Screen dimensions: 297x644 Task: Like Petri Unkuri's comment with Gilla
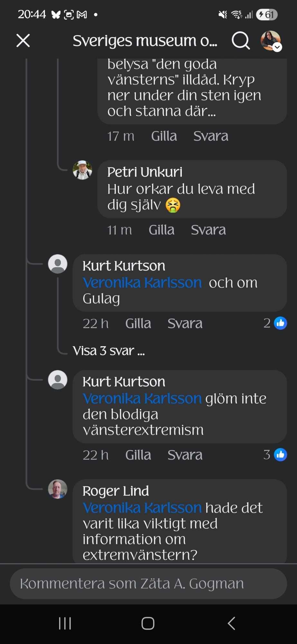point(162,230)
